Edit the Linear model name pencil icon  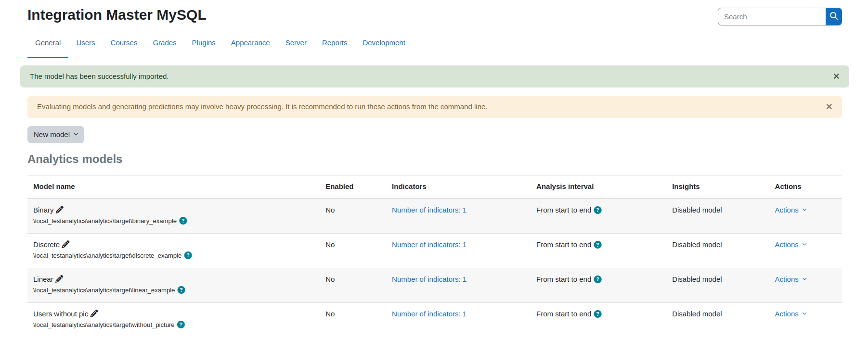pos(59,279)
